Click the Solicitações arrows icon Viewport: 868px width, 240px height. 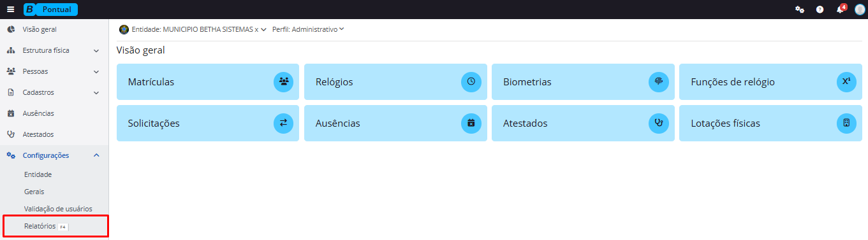(x=284, y=123)
